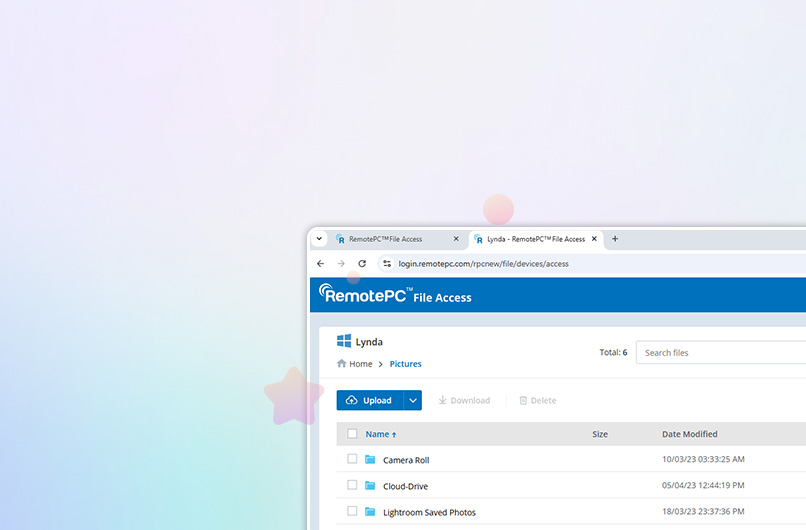The width and height of the screenshot is (806, 530).
Task: Expand the Upload options arrow
Action: click(x=413, y=400)
